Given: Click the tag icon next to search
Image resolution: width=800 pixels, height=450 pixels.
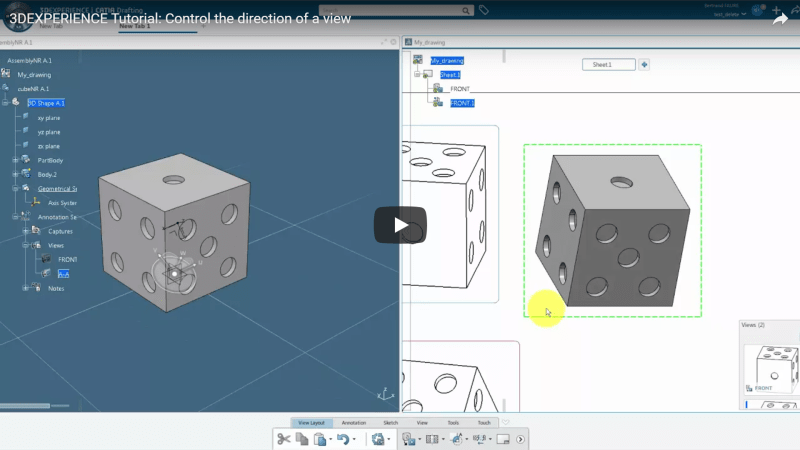Looking at the screenshot, I should (x=484, y=10).
